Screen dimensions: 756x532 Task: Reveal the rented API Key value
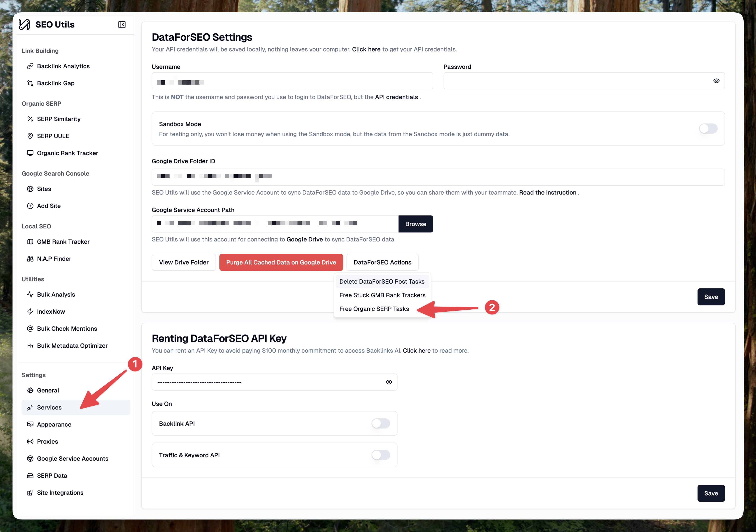[389, 382]
